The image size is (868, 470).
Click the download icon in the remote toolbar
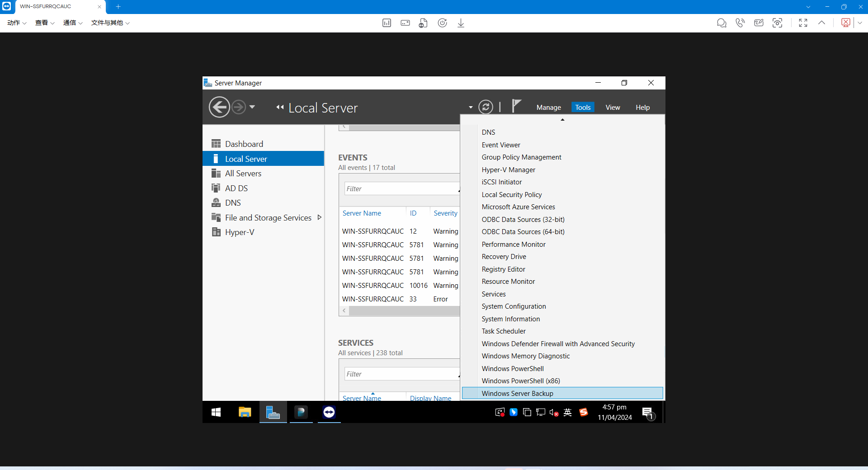pos(460,23)
